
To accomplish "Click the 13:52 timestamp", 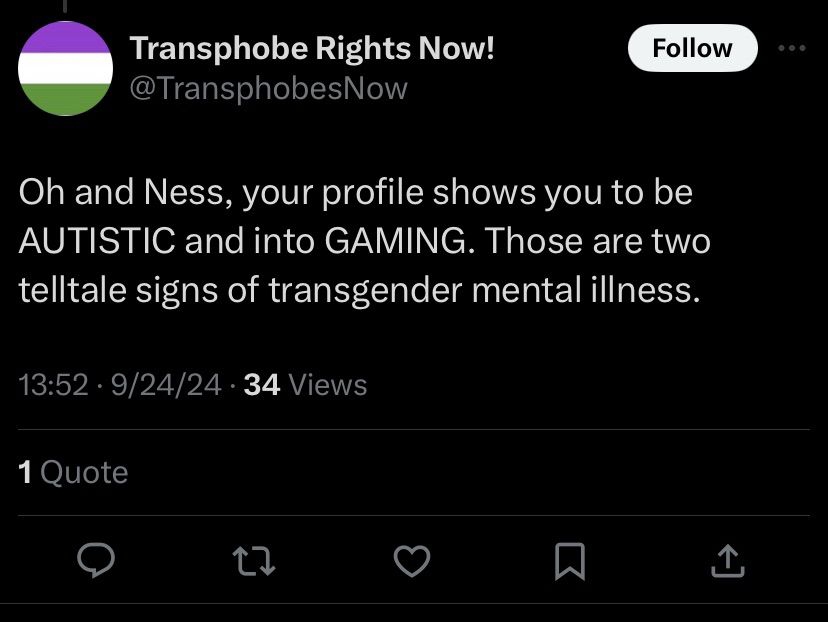I will coord(53,385).
